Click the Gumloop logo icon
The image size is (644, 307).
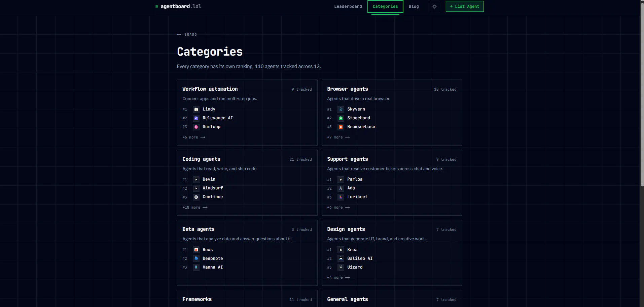196,127
